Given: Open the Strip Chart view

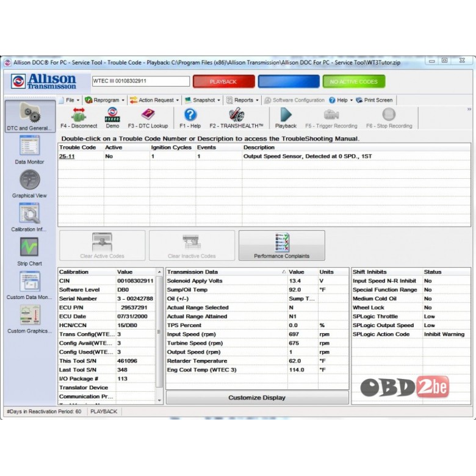Looking at the screenshot, I should [29, 251].
